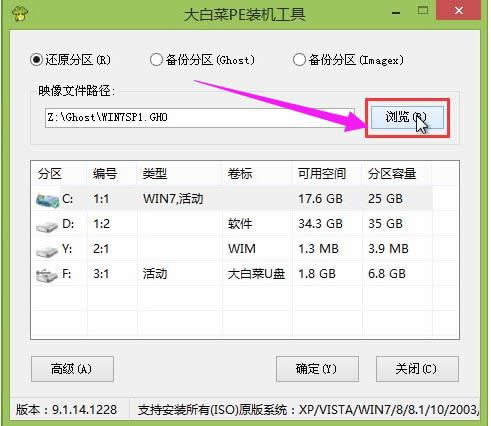Click the 浏览 (B) browse button
The height and width of the screenshot is (426, 491).
407,117
